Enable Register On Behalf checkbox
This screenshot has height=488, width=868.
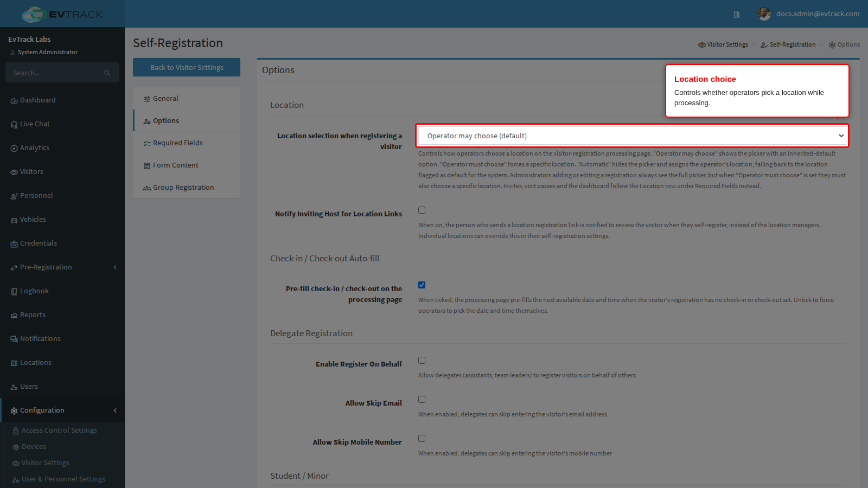(x=422, y=361)
